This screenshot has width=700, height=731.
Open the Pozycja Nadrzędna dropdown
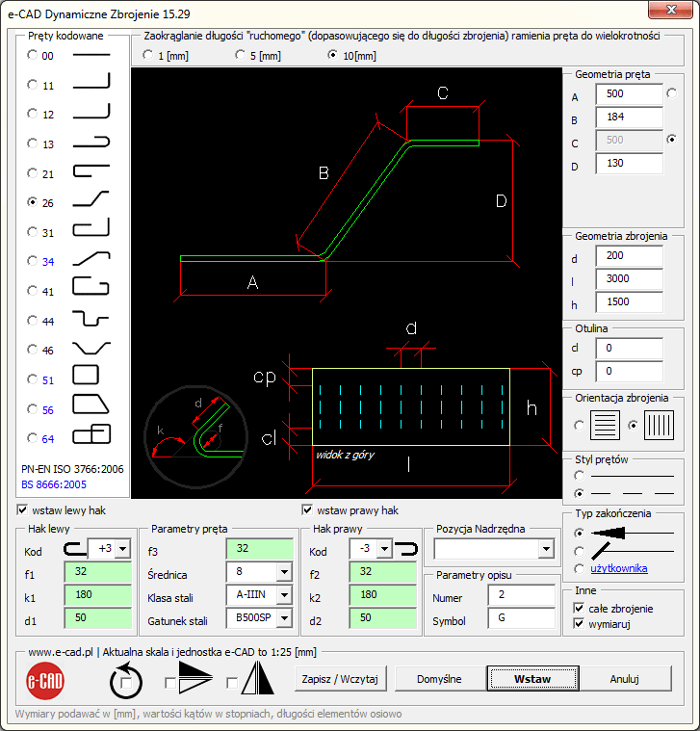click(x=546, y=549)
